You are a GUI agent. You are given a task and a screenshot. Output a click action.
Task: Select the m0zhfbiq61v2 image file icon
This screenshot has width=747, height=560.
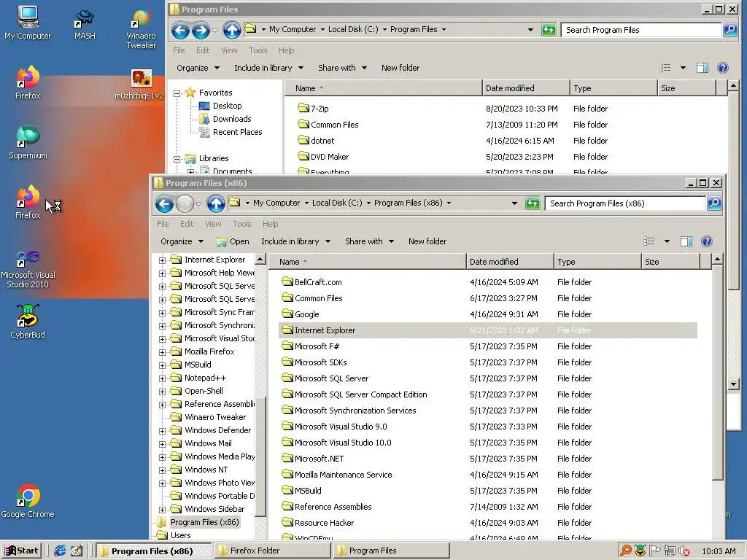click(139, 84)
